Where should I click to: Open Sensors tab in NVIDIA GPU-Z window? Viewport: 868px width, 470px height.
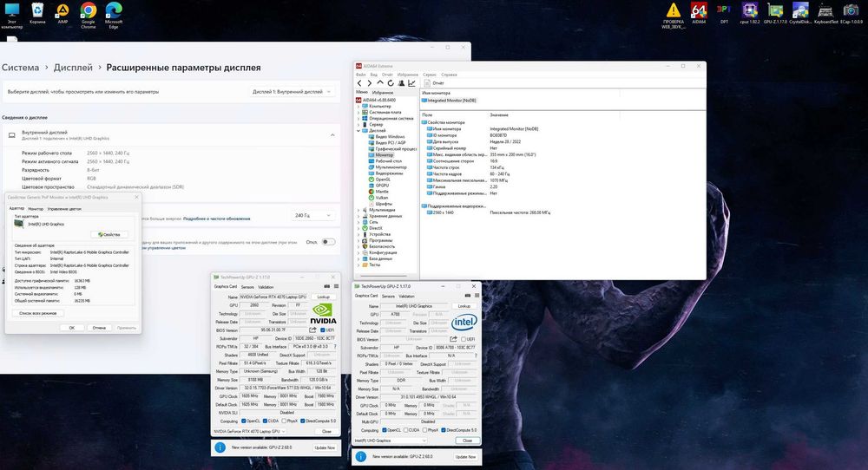pos(247,287)
